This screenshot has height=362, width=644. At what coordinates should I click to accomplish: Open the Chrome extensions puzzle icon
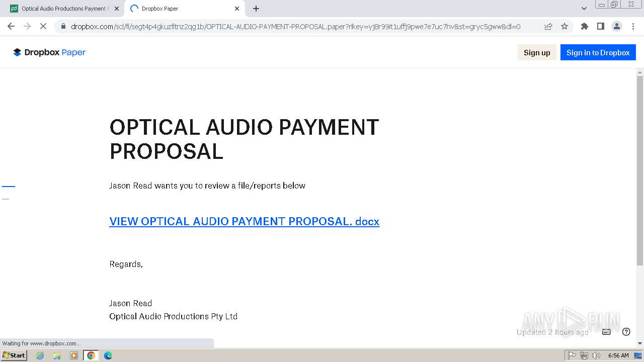pos(584,26)
